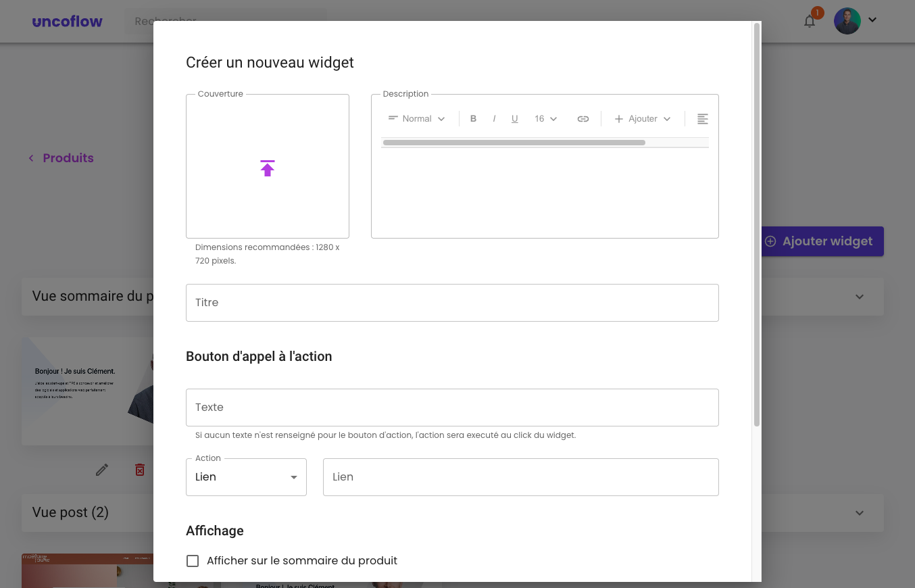
Task: Open the Action dropdown set to Lien
Action: (246, 477)
